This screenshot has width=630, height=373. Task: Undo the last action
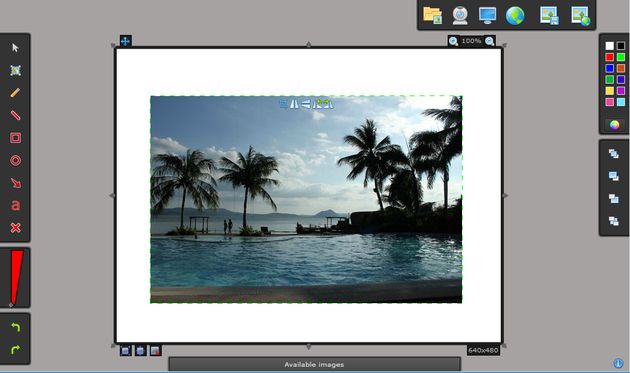(x=15, y=327)
